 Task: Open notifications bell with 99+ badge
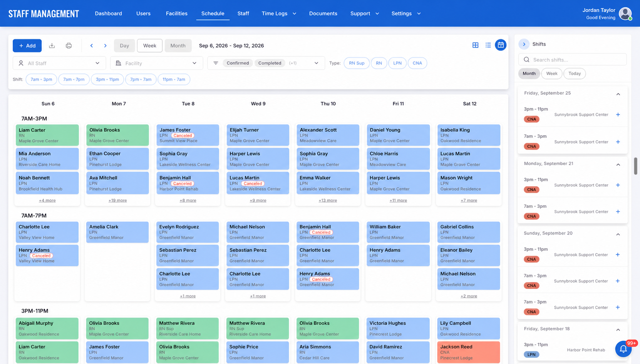tap(623, 349)
